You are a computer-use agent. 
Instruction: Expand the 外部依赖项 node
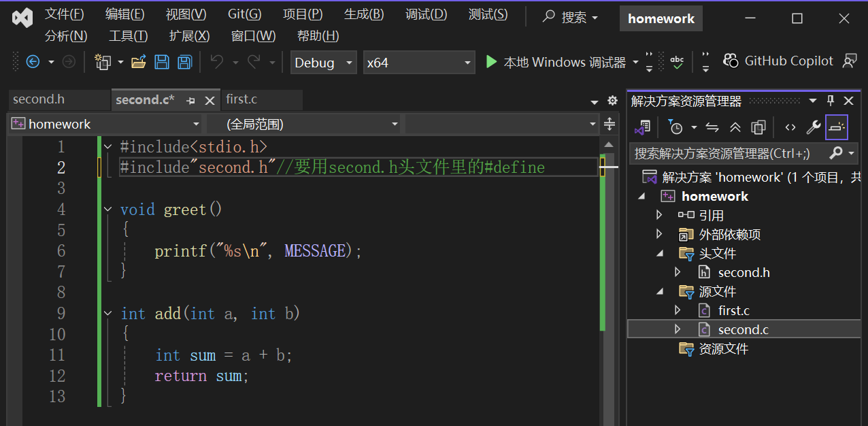coord(658,234)
